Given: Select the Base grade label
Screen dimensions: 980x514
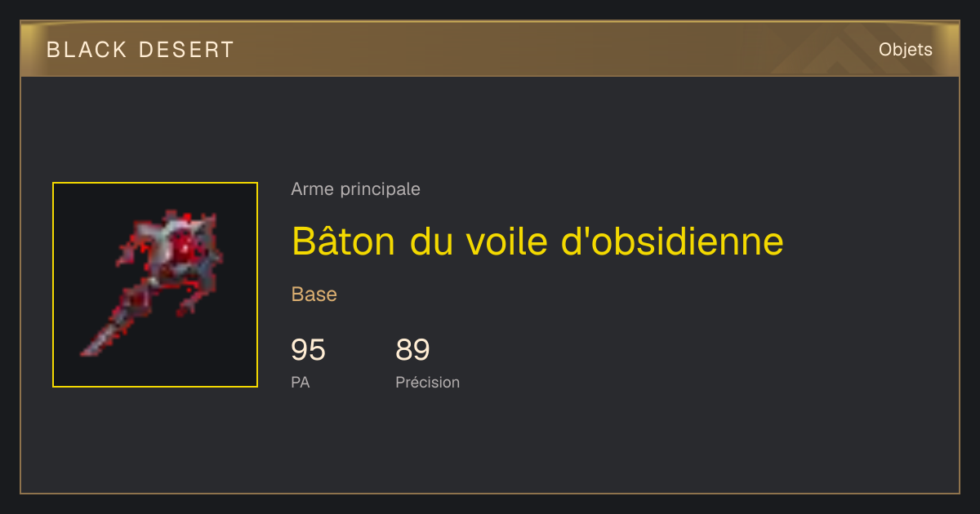Looking at the screenshot, I should pos(314,295).
